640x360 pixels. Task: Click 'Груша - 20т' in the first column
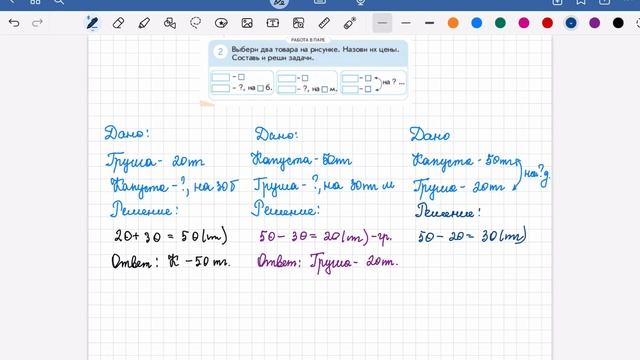pos(155,161)
